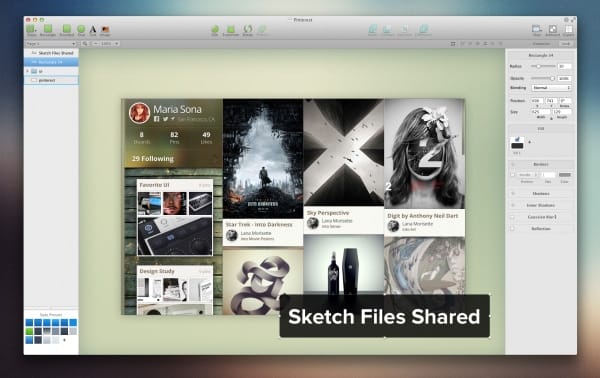Click the 29 Following label in mockup
The image size is (600, 378).
(x=153, y=158)
